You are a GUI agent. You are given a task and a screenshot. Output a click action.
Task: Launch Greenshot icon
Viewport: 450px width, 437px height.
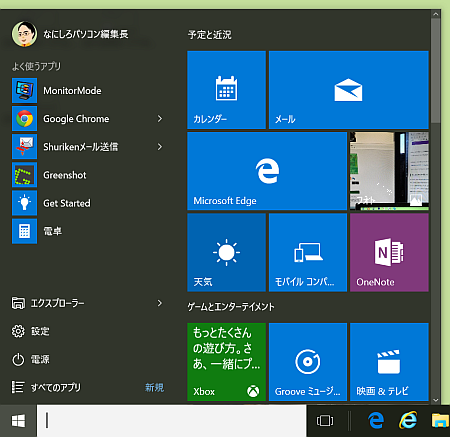pos(24,175)
